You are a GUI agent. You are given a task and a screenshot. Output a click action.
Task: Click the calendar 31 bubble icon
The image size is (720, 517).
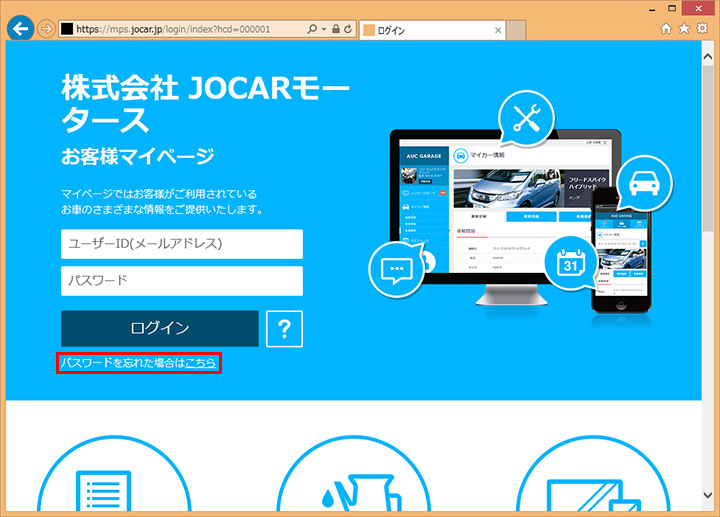pyautogui.click(x=572, y=264)
